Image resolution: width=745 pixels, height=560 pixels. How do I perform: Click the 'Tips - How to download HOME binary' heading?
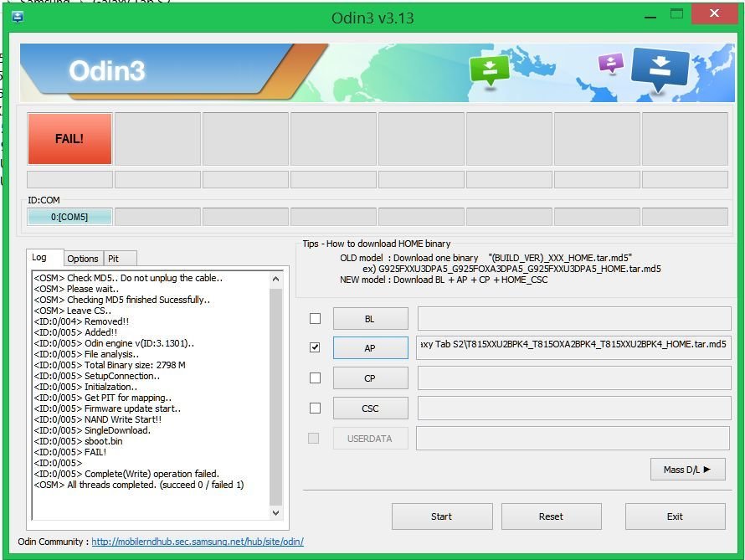tap(377, 244)
